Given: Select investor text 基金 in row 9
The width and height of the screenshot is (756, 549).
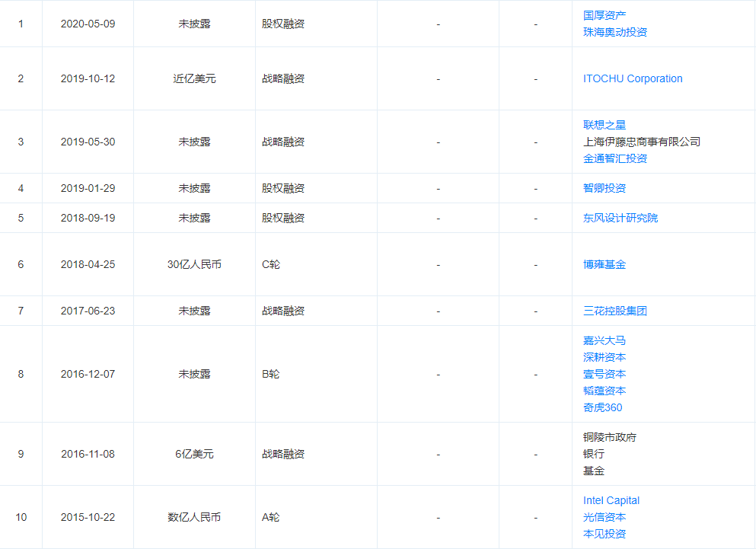Looking at the screenshot, I should tap(594, 471).
